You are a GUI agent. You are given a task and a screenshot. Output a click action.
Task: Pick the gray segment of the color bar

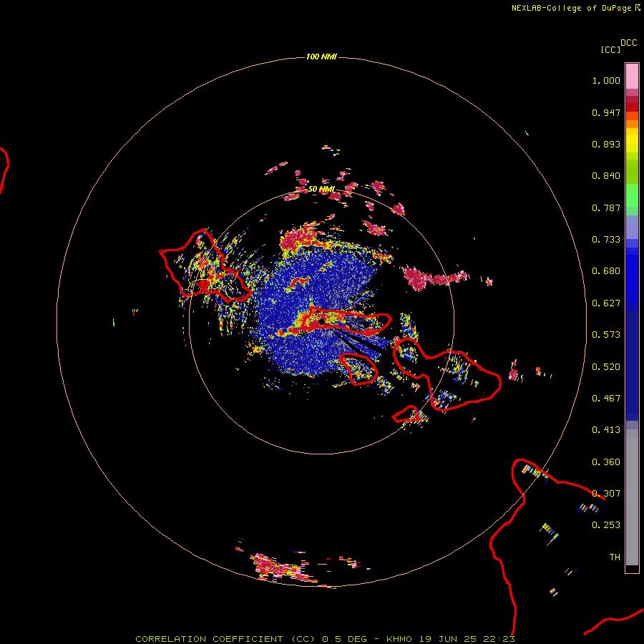point(632,497)
